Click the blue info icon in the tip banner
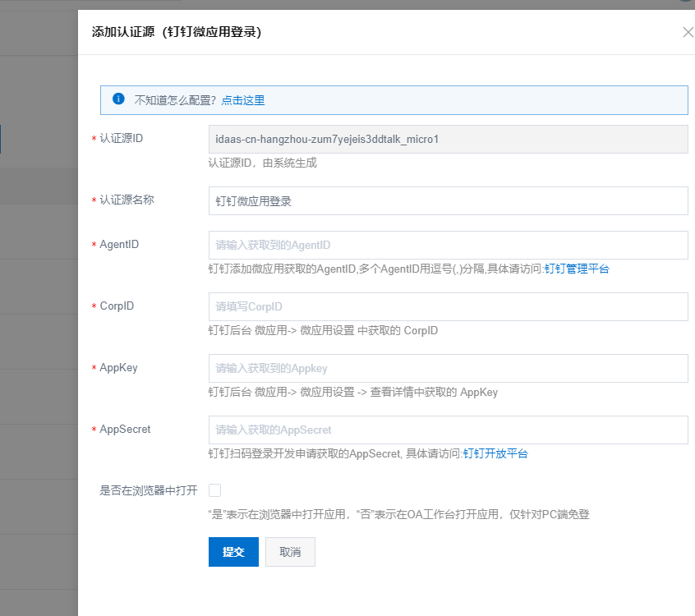695x616 pixels. pyautogui.click(x=118, y=99)
